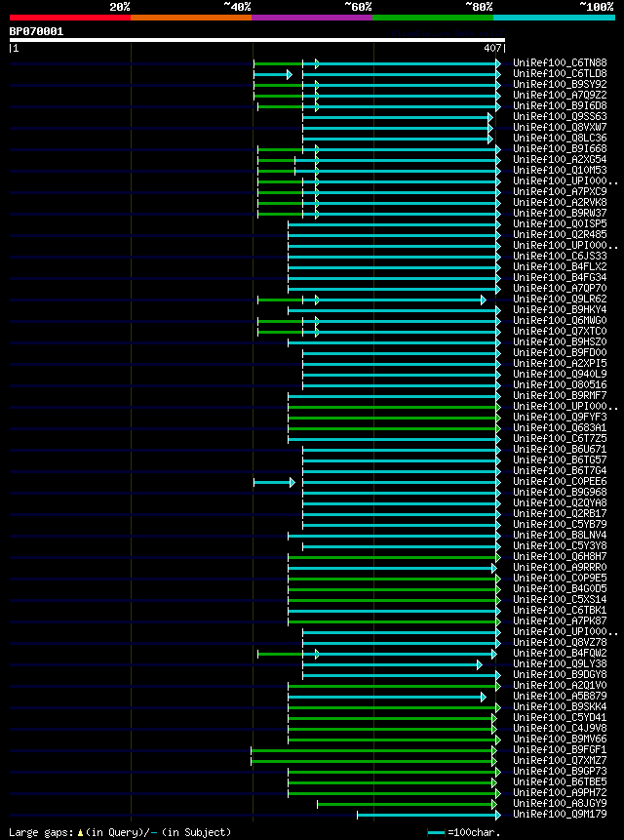Select the UniRef100_B6T7G4 label
Viewport: 624px width, 840px height.
[x=560, y=470]
